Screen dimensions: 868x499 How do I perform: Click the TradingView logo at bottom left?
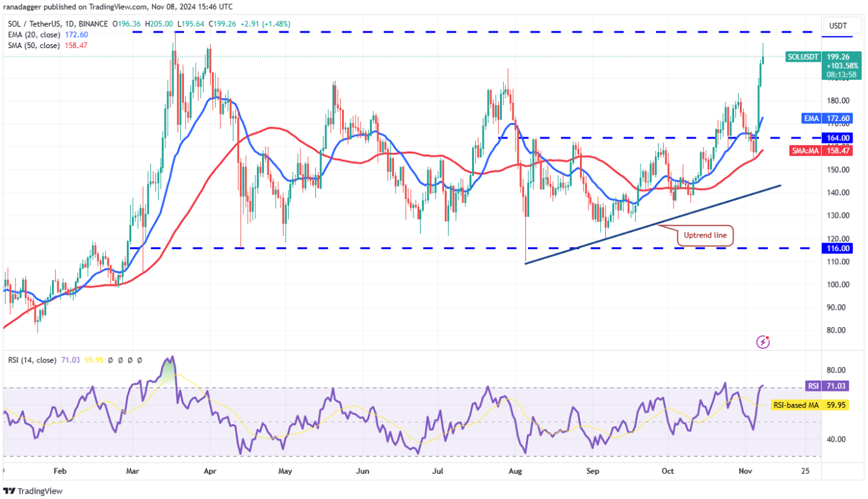pyautogui.click(x=33, y=491)
